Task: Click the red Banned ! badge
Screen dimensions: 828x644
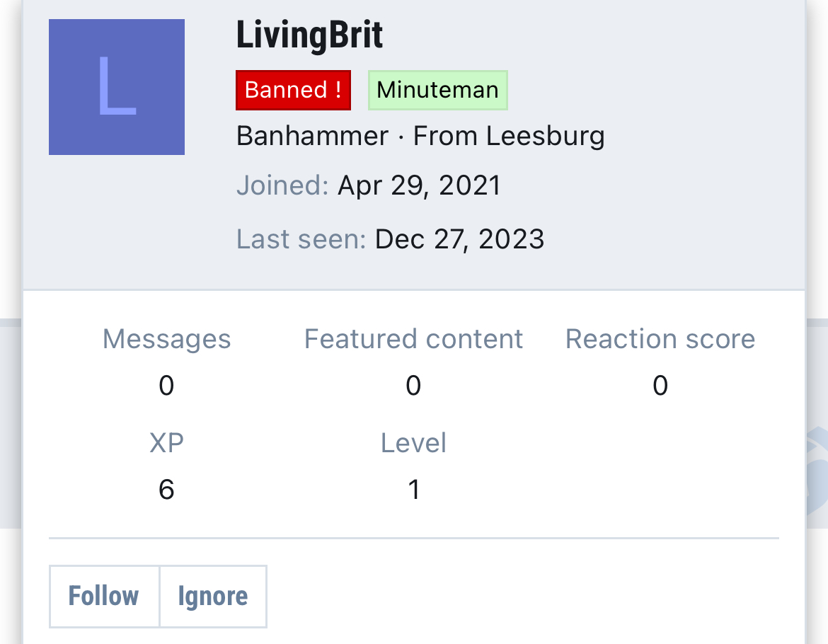Action: coord(293,90)
